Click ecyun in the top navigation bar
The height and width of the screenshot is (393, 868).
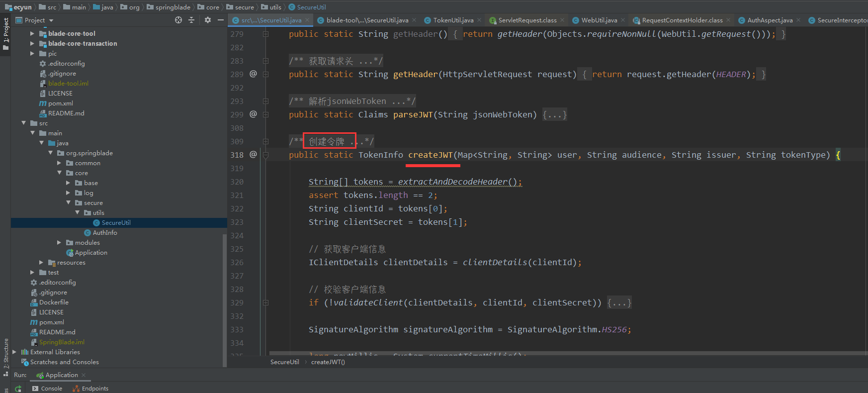(x=18, y=7)
